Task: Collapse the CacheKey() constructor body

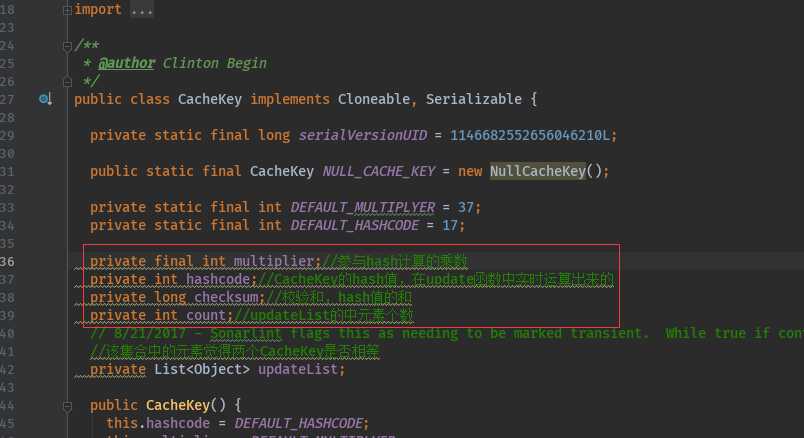Action: coord(67,406)
